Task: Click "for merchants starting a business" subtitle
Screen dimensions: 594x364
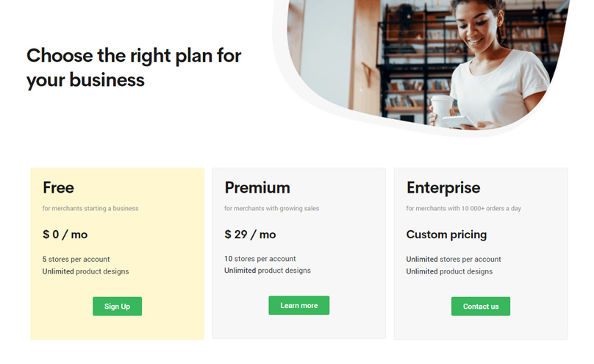Action: pyautogui.click(x=90, y=209)
